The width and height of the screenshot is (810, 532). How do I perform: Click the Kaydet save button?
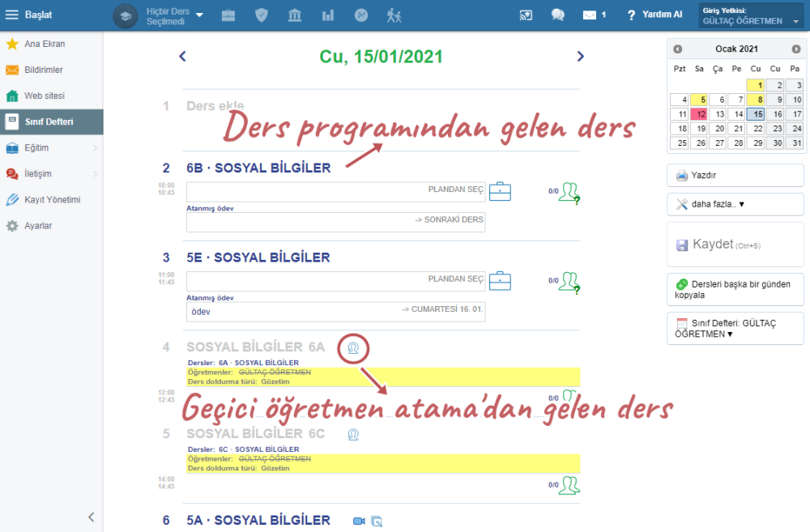(x=735, y=245)
